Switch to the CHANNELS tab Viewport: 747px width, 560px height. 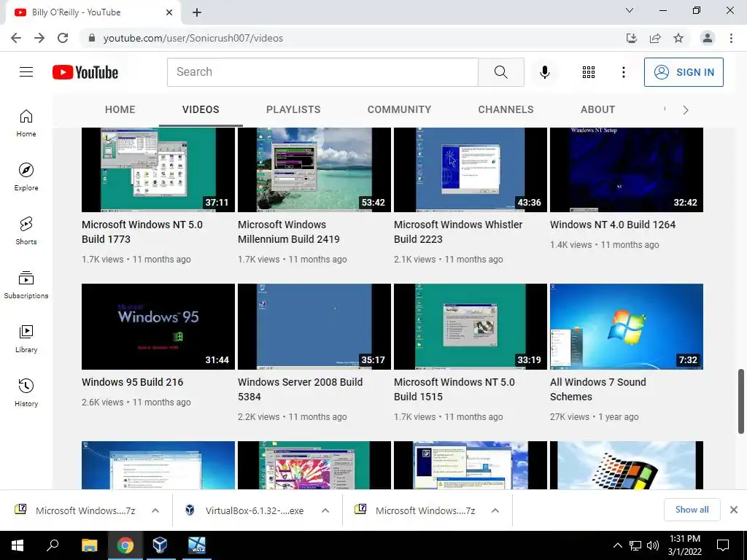(x=506, y=109)
